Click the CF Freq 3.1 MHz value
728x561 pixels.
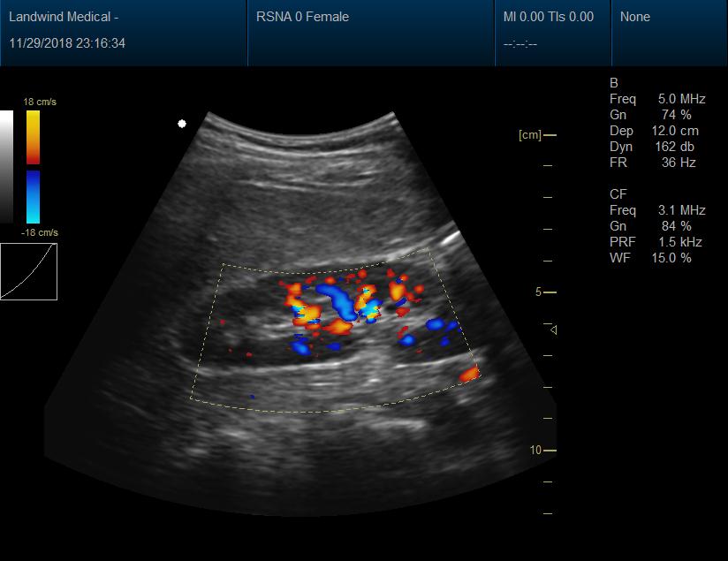point(681,210)
